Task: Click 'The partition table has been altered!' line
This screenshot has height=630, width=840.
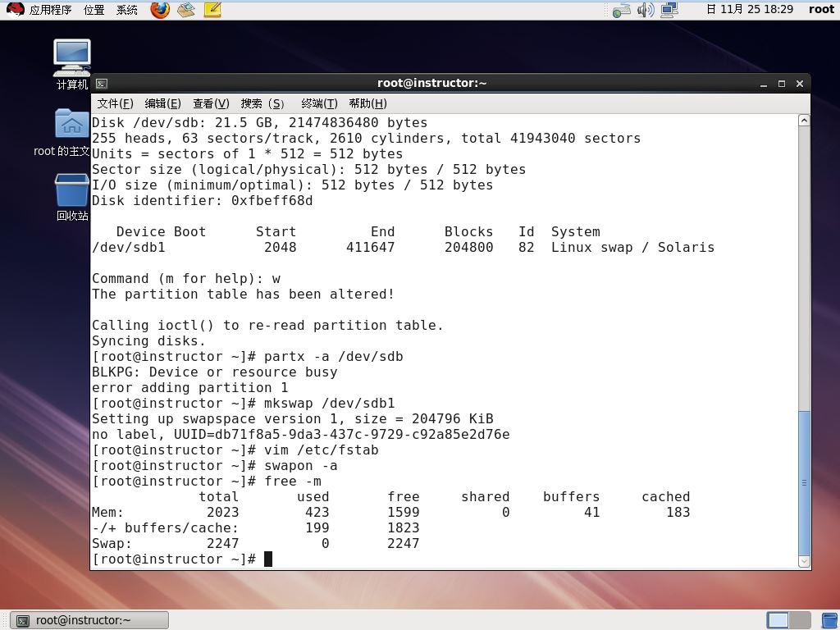Action: [x=243, y=294]
